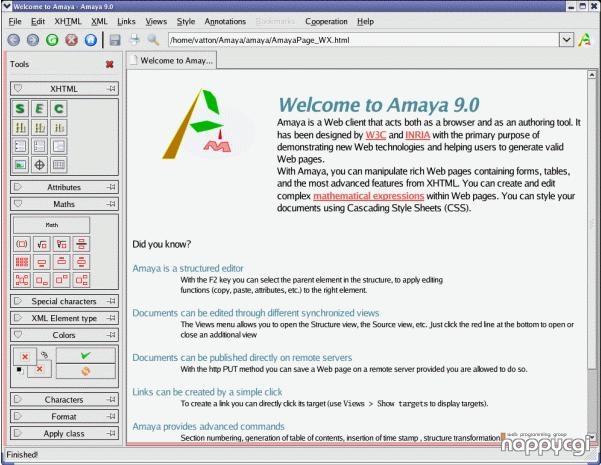The height and width of the screenshot is (465, 601).
Task: Expand the Apply class section
Action: (18, 434)
